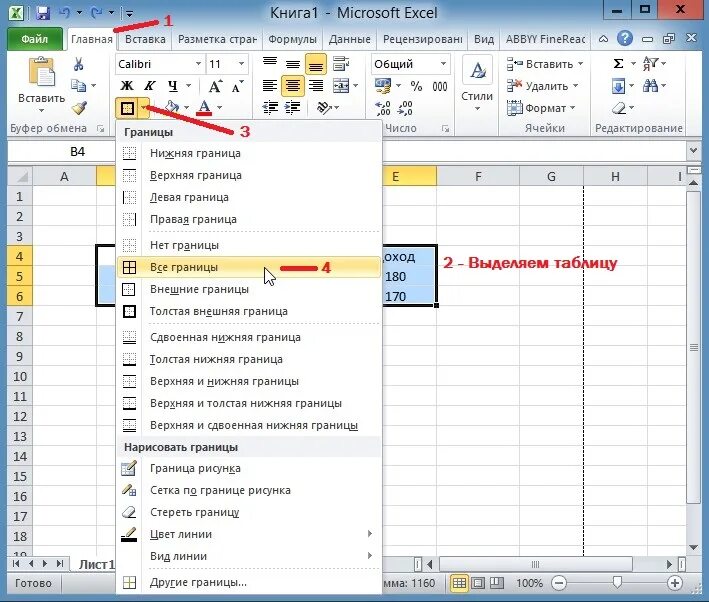This screenshot has width=709, height=602.
Task: Click the horizontal scrollbar thumb
Action: pyautogui.click(x=535, y=564)
